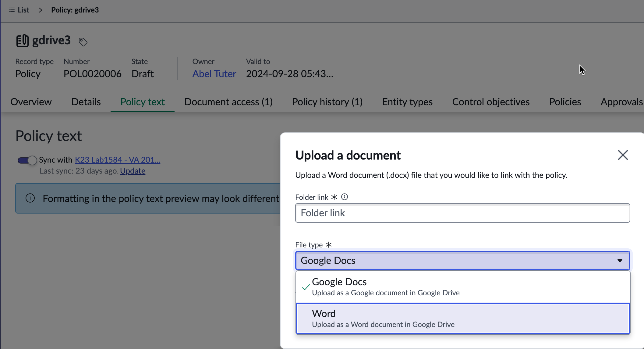This screenshot has width=644, height=349.
Task: Go to Document access (1) tab
Action: coord(228,102)
